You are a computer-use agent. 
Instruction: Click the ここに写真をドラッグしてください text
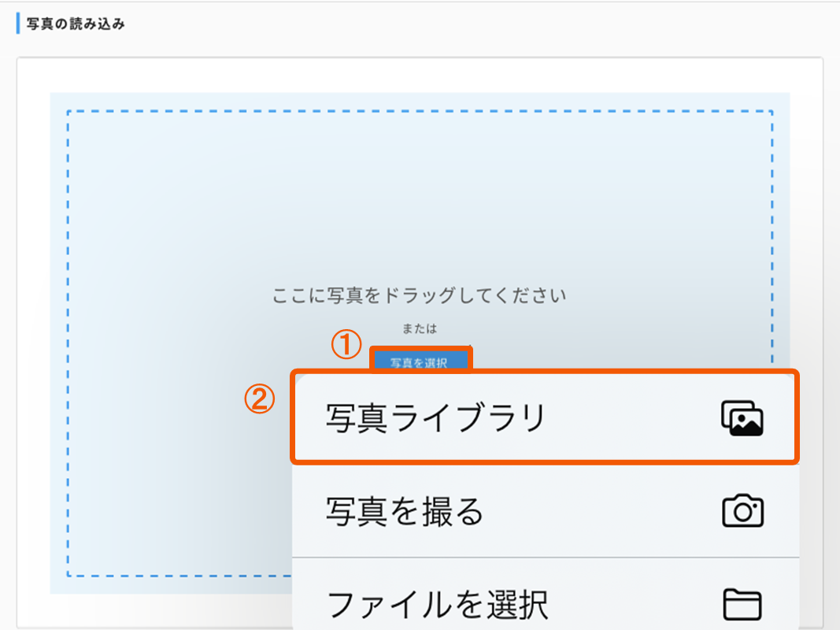(419, 296)
